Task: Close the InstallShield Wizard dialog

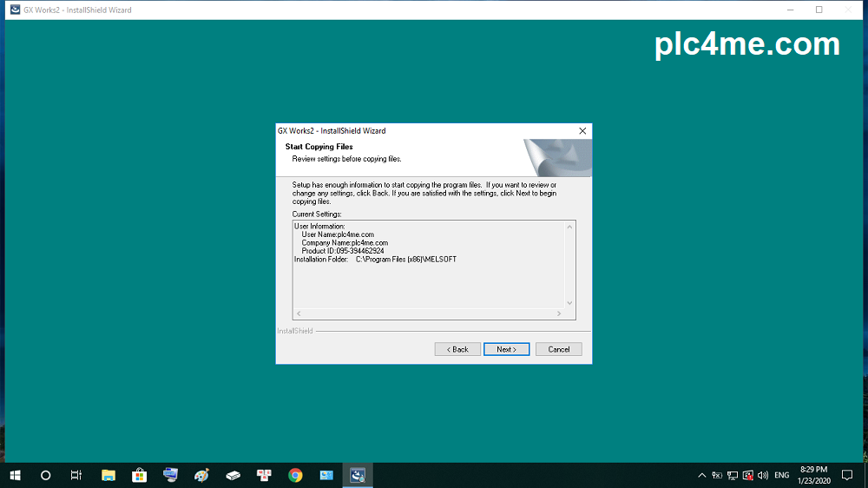Action: (x=582, y=131)
